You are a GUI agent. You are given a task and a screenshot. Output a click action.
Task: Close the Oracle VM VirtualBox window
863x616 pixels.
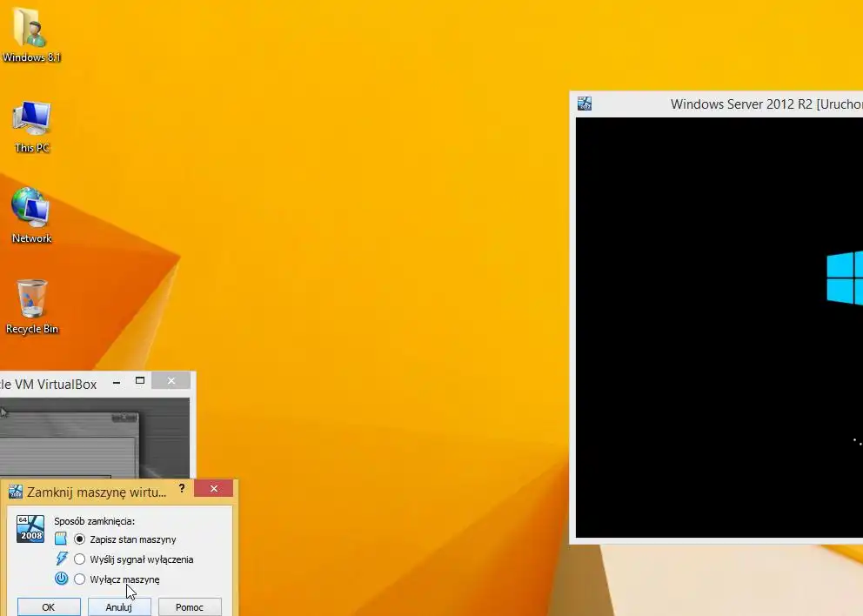point(171,381)
